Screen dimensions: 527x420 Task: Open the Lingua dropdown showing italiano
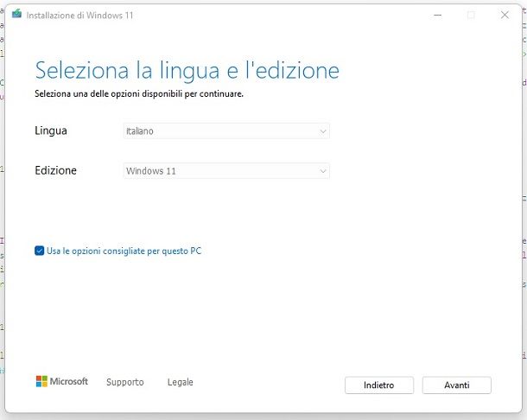click(x=226, y=130)
